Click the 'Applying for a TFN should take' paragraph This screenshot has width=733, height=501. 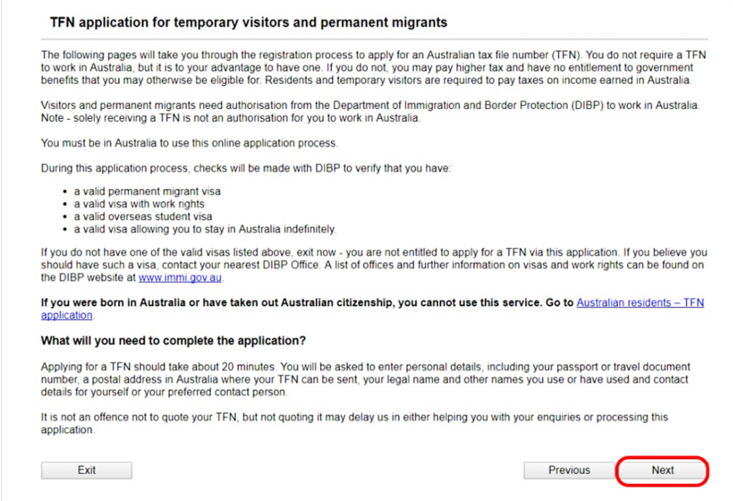pyautogui.click(x=366, y=379)
